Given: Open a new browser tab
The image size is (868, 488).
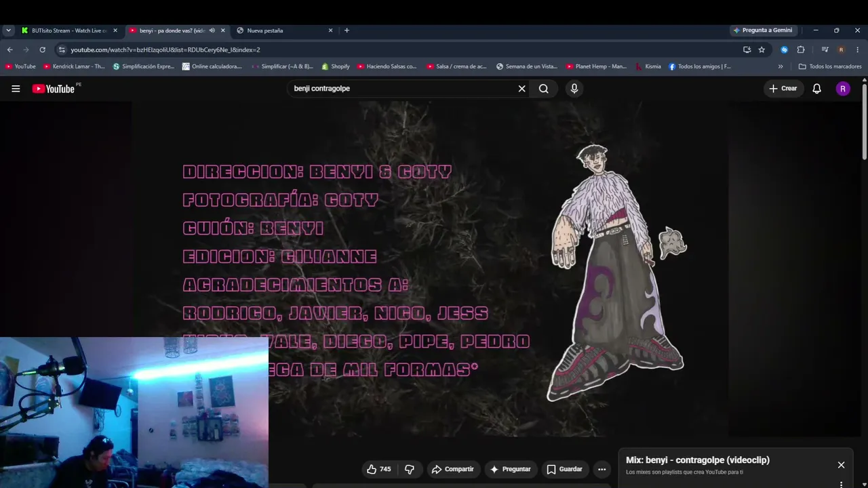Looking at the screenshot, I should [x=347, y=30].
